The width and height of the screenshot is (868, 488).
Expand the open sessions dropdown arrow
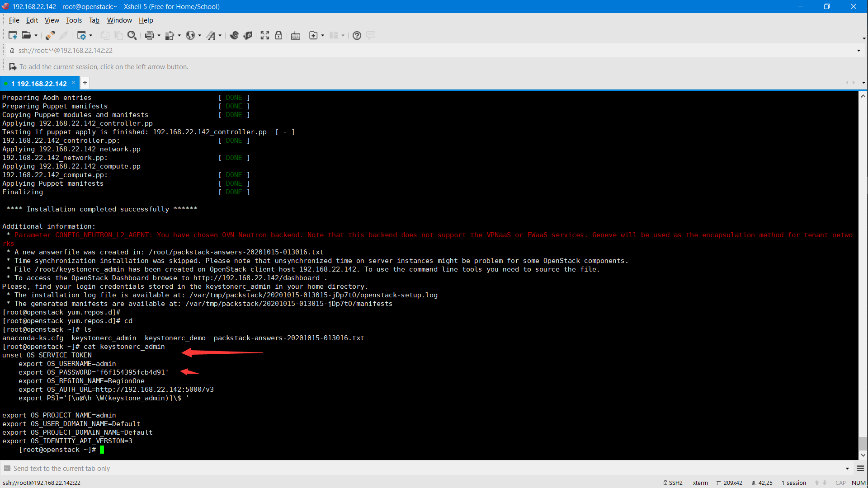tap(863, 83)
